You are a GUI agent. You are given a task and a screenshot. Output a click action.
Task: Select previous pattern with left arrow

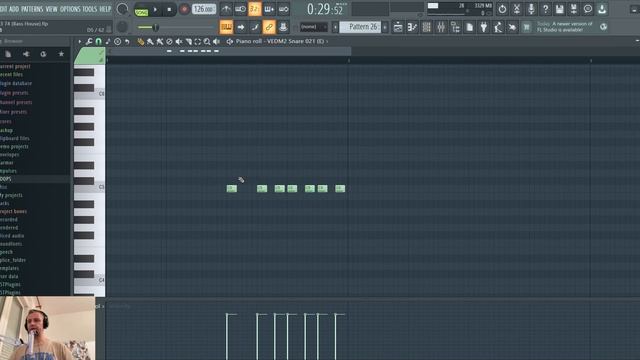point(335,27)
